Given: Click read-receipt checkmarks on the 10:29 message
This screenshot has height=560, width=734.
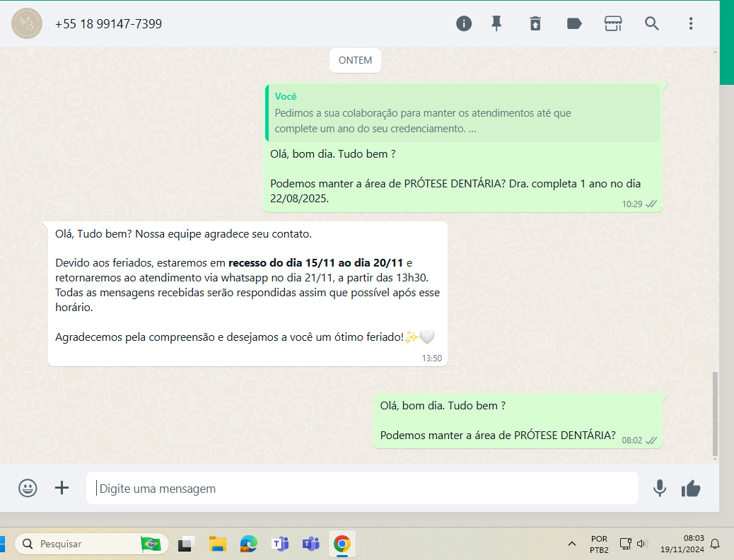Looking at the screenshot, I should point(651,204).
